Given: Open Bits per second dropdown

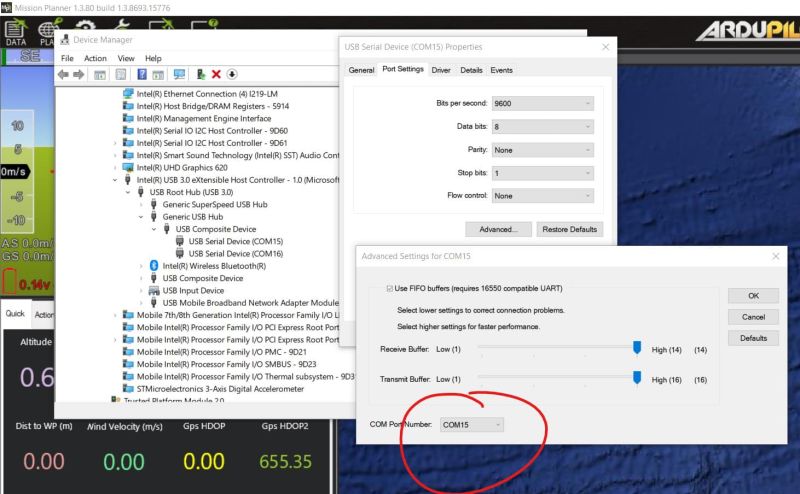Looking at the screenshot, I should [542, 104].
